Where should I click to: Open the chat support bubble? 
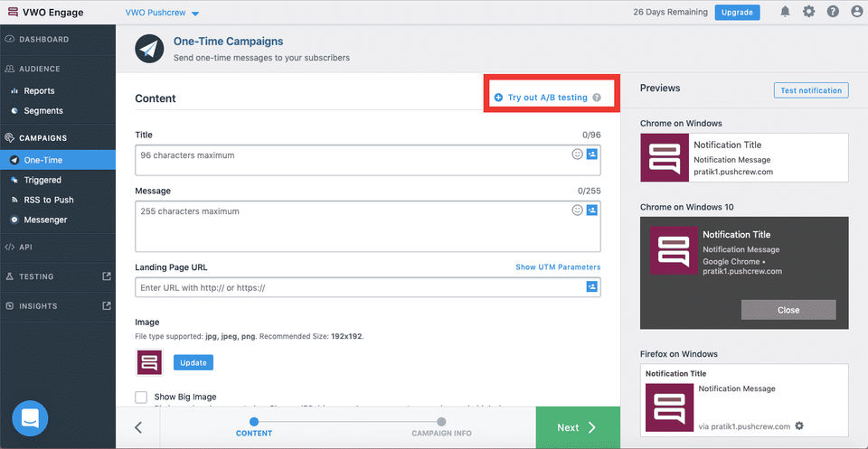click(30, 418)
